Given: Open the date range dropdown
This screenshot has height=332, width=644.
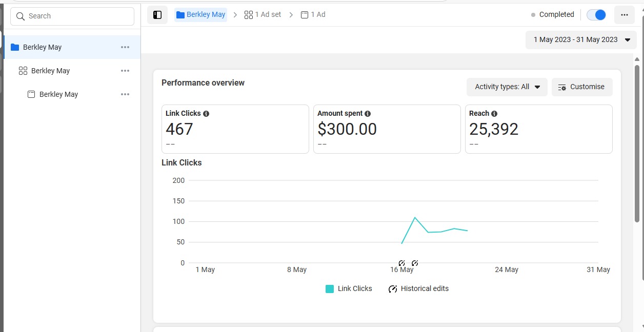Looking at the screenshot, I should (x=581, y=39).
